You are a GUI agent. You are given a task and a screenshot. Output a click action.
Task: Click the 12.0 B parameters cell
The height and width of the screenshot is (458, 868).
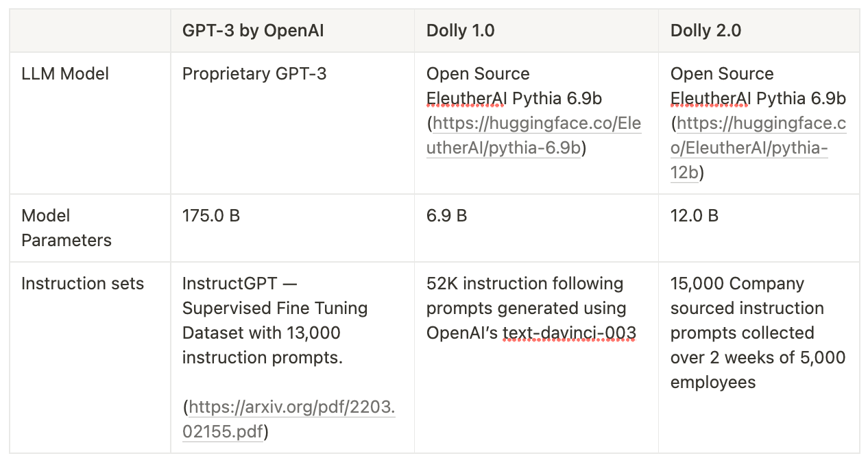pyautogui.click(x=759, y=228)
